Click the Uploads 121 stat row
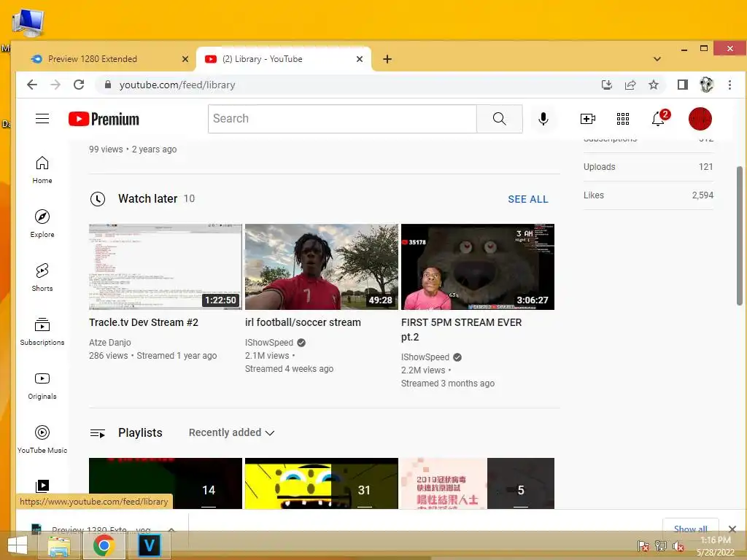Screen dimensions: 747x560 649,167
